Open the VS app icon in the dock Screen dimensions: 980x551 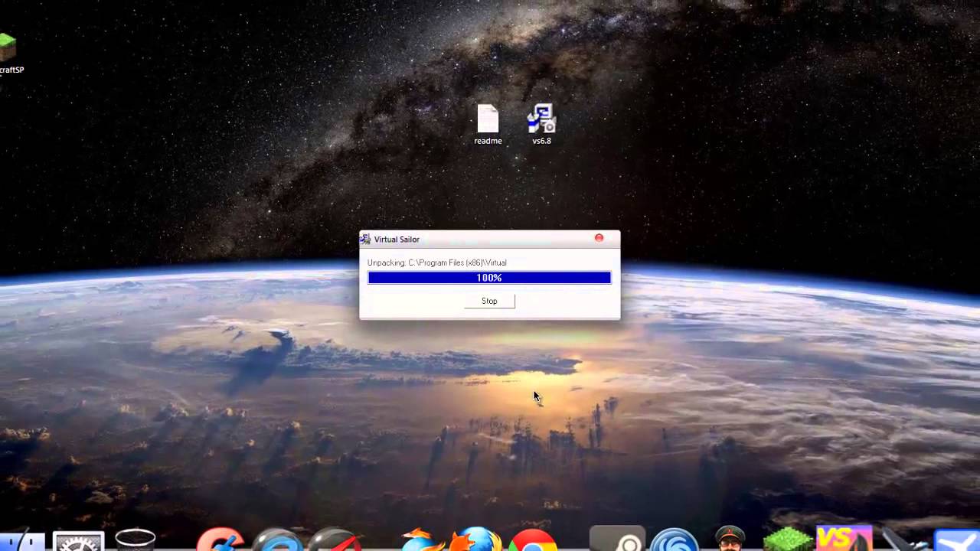[844, 539]
